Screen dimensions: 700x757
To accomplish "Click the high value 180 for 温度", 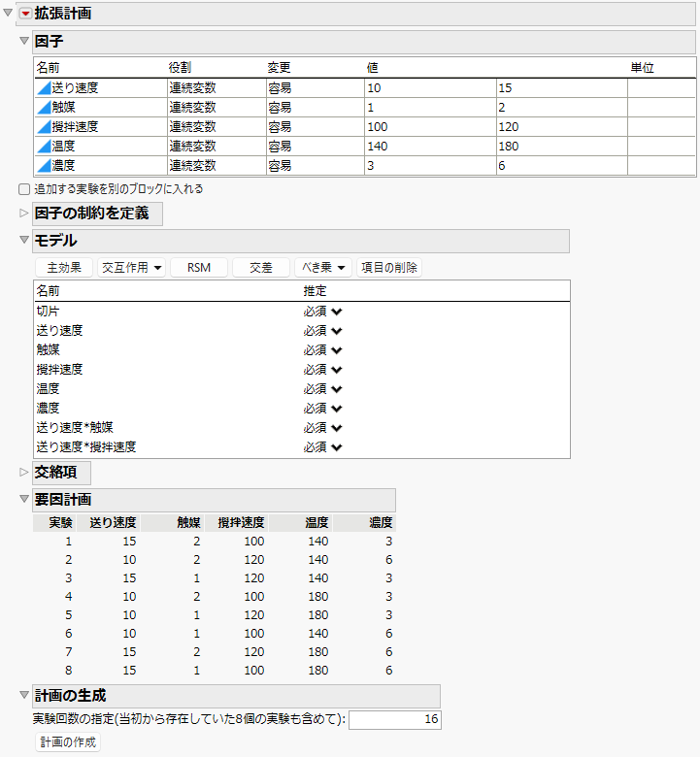I will pyautogui.click(x=562, y=146).
